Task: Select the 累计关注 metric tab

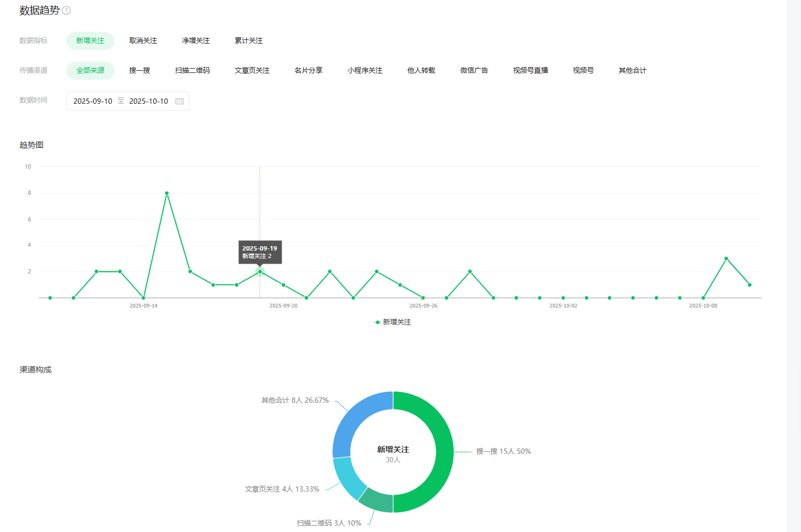Action: click(x=248, y=41)
